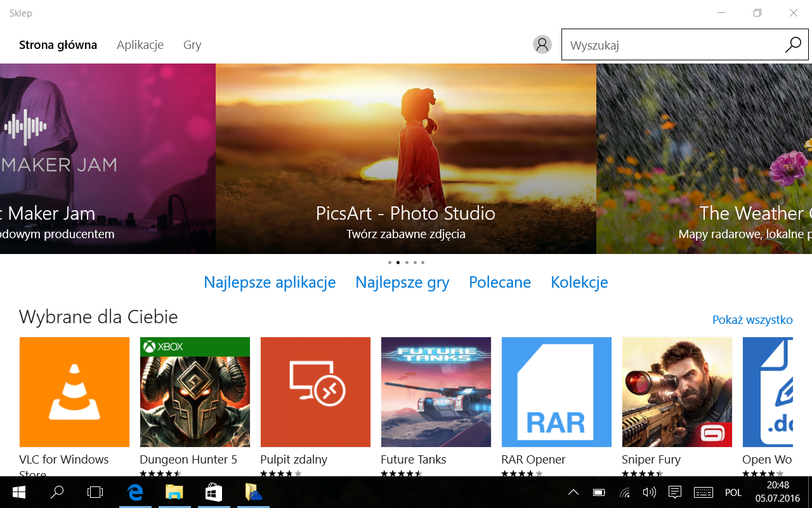
Task: Open PicsArt - Photo Studio banner
Action: coord(406,159)
